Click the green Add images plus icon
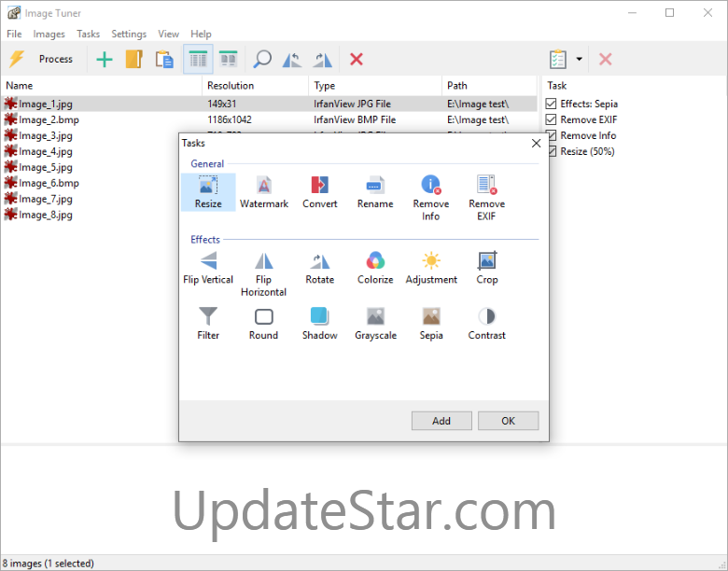The image size is (728, 571). [x=105, y=59]
